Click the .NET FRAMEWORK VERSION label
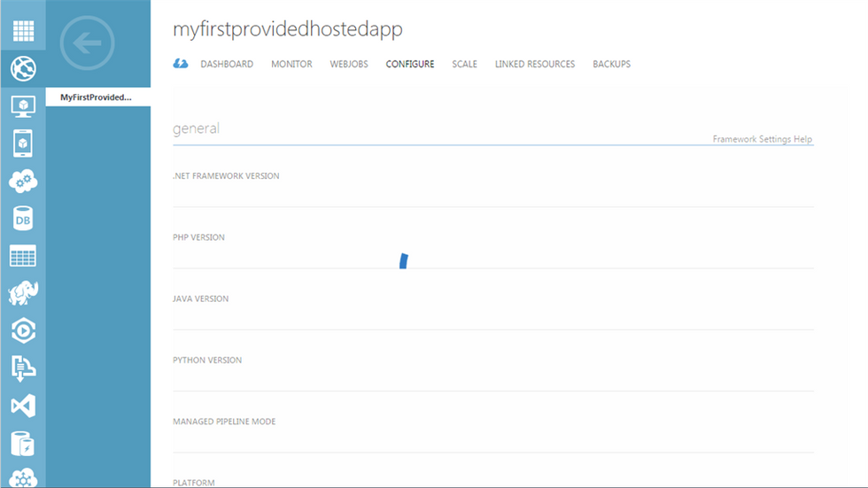Viewport: 868px width, 488px height. click(x=226, y=176)
